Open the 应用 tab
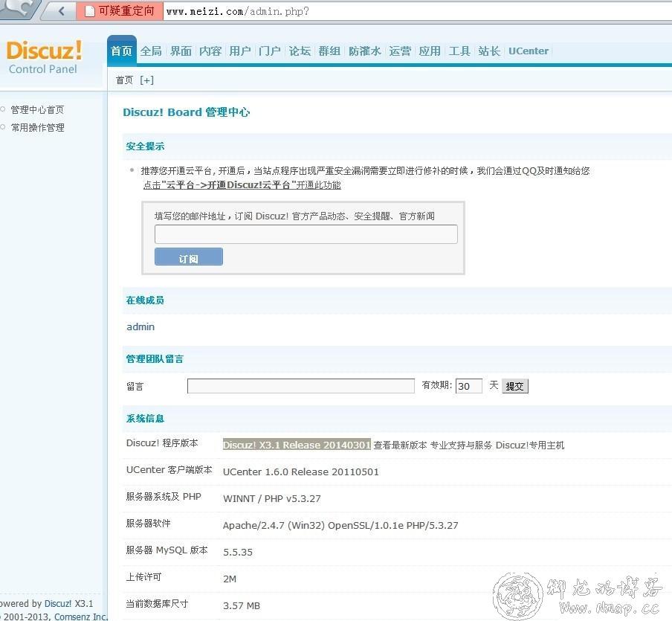This screenshot has height=621, width=672. (430, 51)
